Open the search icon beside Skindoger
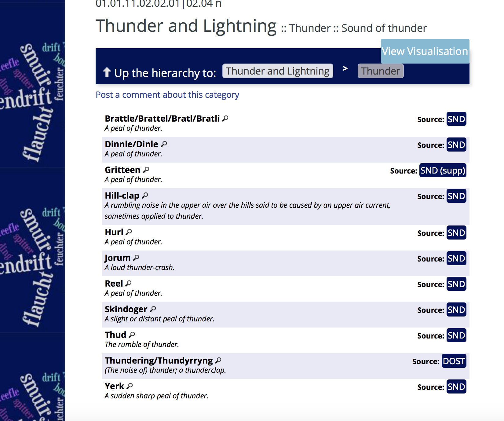 click(153, 309)
